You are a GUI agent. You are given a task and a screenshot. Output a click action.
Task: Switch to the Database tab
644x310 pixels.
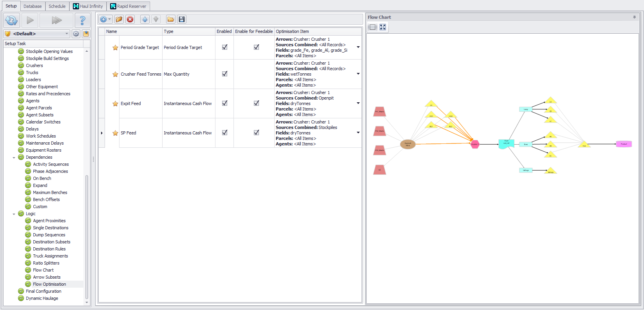click(33, 6)
